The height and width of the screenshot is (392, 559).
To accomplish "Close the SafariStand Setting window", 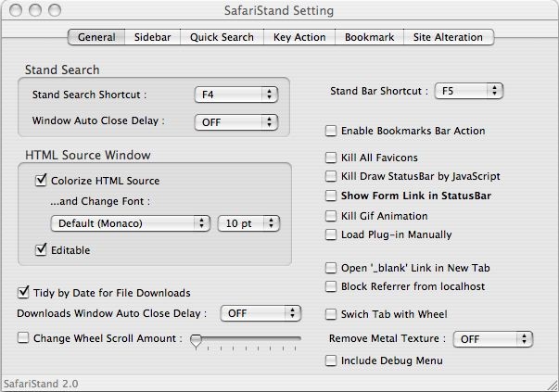I will point(16,10).
